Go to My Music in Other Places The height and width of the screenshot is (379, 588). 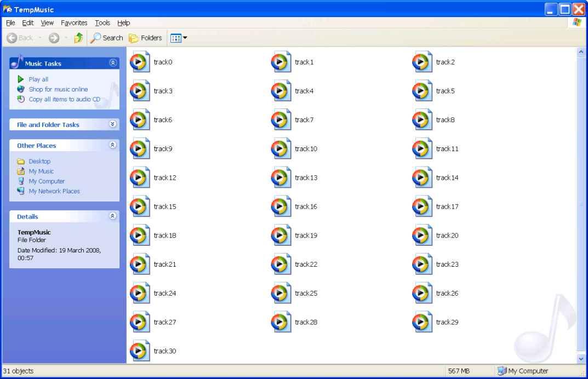tap(41, 171)
